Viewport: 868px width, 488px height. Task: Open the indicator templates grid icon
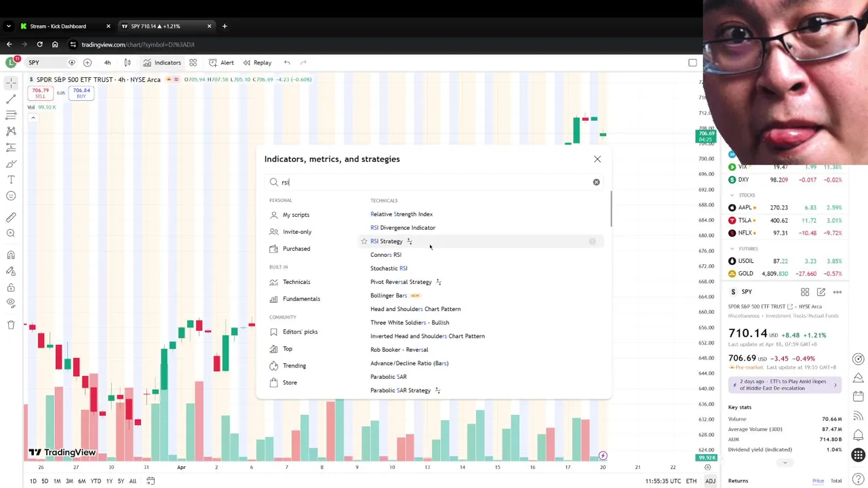click(193, 62)
